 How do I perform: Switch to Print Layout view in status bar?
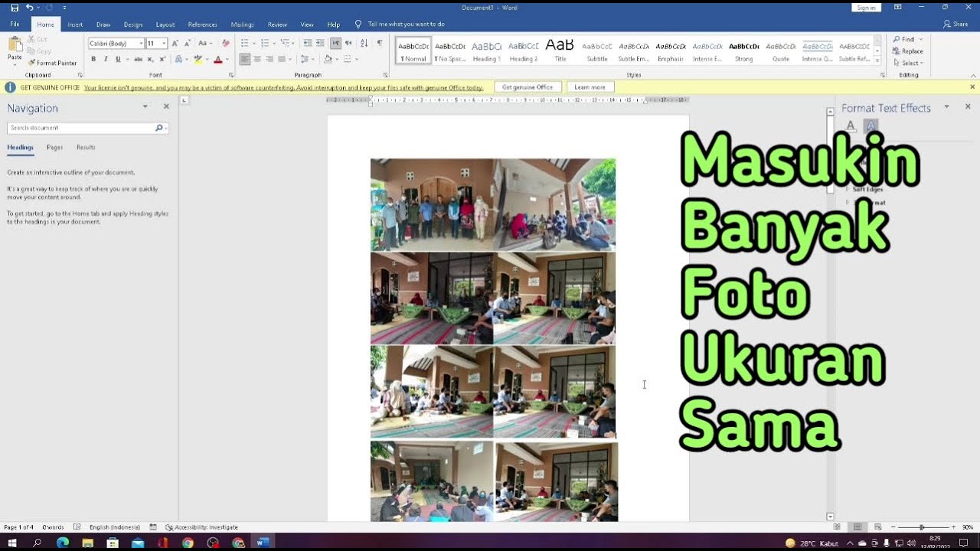tap(857, 527)
